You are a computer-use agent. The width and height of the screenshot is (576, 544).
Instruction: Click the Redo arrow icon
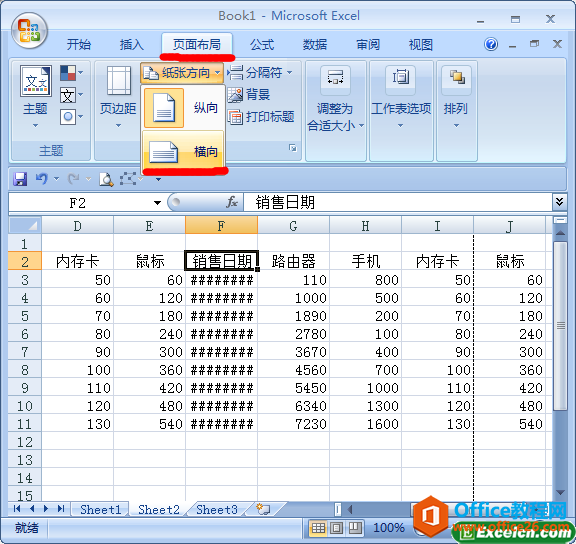pyautogui.click(x=74, y=179)
